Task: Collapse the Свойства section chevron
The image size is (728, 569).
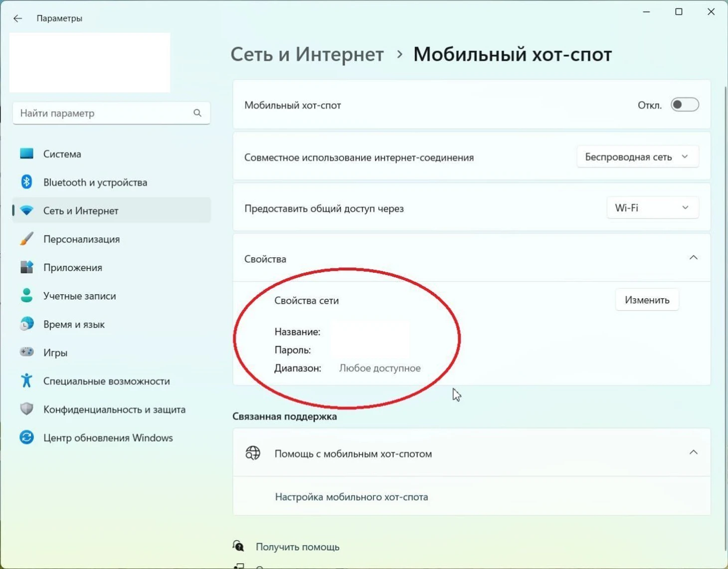Action: click(x=693, y=258)
